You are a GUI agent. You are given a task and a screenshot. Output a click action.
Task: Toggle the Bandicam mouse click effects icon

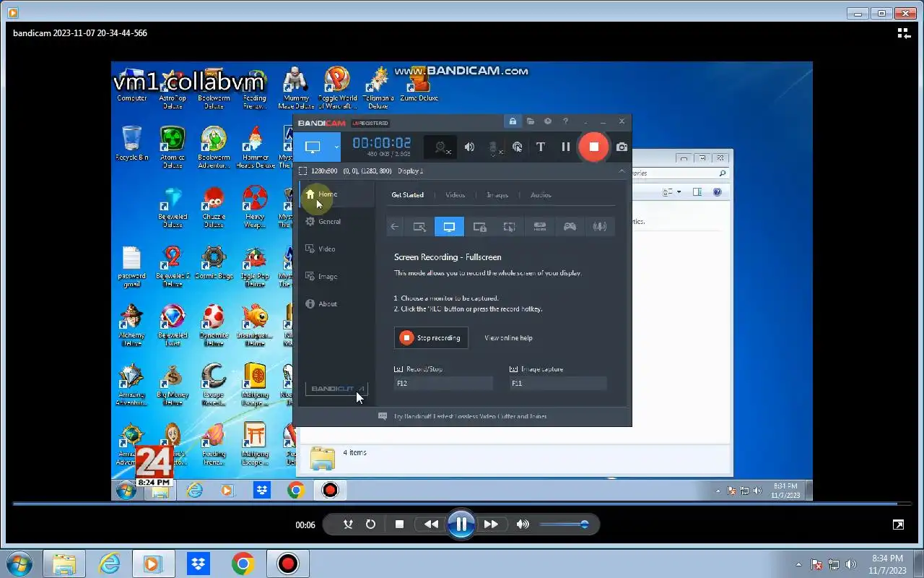click(517, 147)
